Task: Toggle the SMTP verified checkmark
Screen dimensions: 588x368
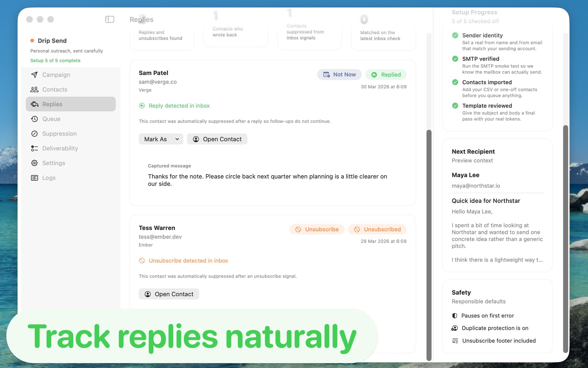Action: [455, 59]
